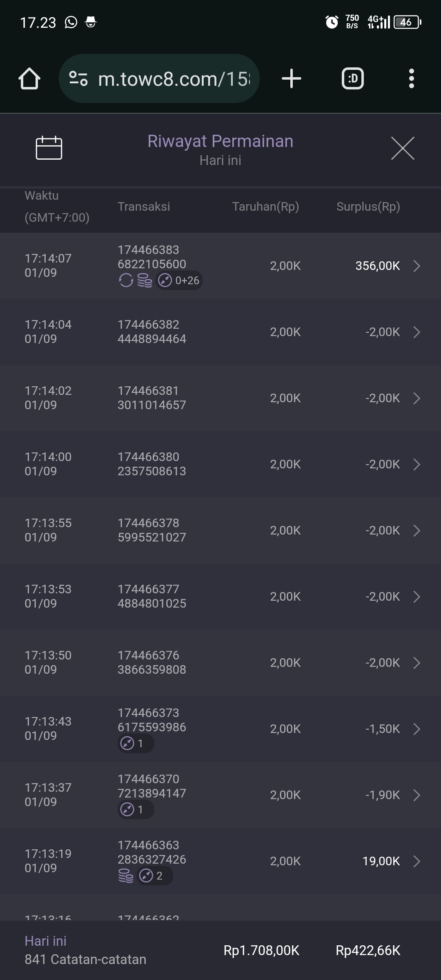Open a new browser tab
This screenshot has height=980, width=441.
(x=292, y=78)
